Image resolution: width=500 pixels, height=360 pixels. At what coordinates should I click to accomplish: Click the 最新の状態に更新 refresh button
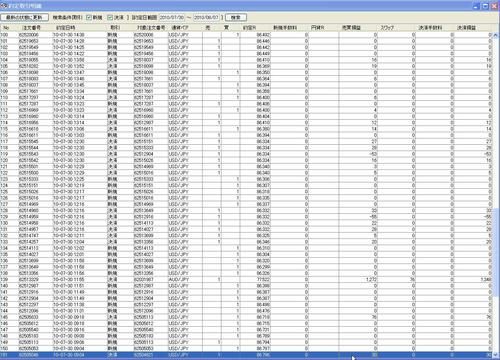pyautogui.click(x=24, y=17)
